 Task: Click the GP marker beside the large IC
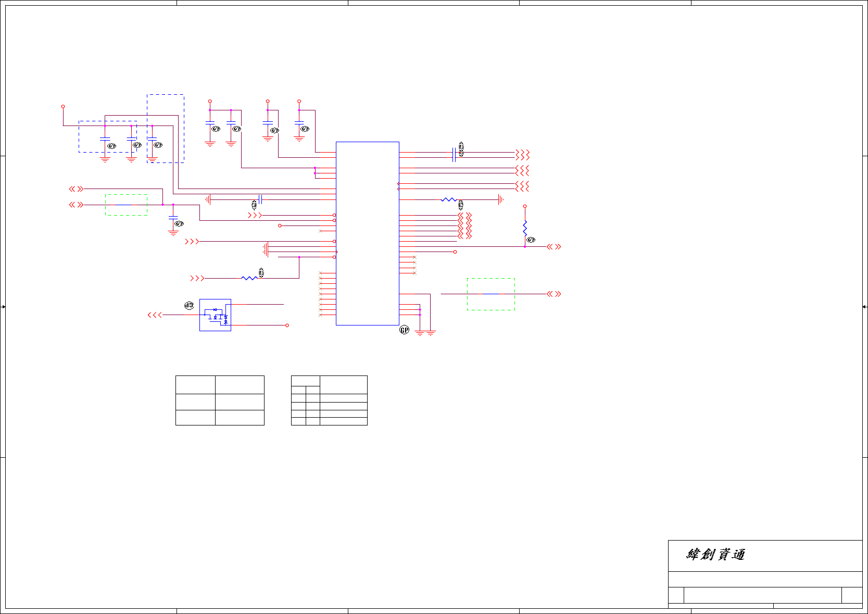[x=405, y=330]
